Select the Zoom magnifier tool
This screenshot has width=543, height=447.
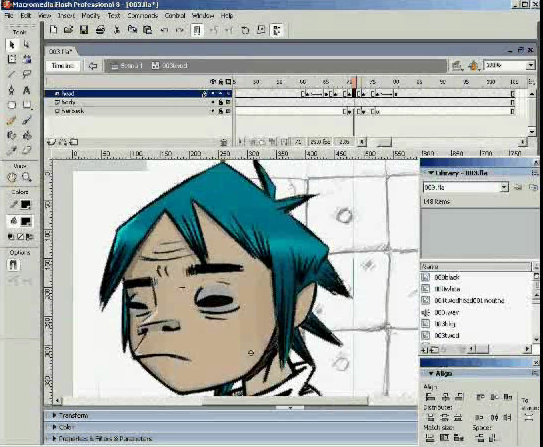(26, 178)
